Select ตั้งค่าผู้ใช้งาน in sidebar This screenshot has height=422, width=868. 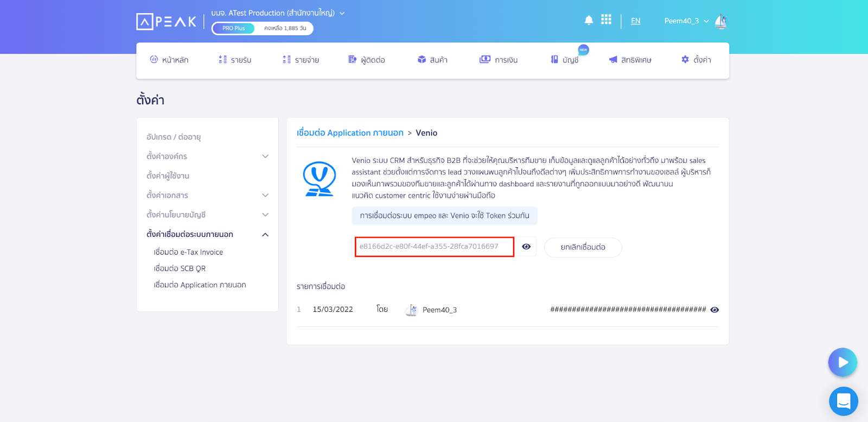click(x=168, y=176)
